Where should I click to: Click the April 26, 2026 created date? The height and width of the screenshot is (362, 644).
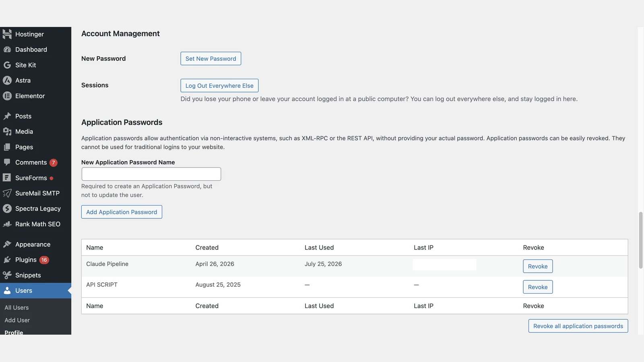(215, 264)
